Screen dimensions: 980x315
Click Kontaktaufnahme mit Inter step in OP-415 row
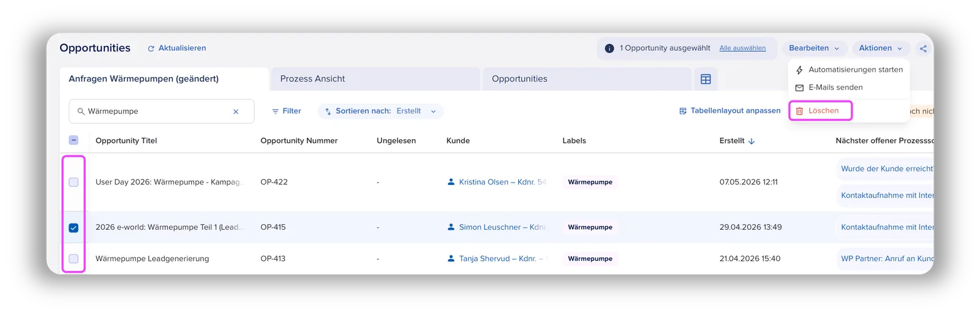click(x=885, y=227)
